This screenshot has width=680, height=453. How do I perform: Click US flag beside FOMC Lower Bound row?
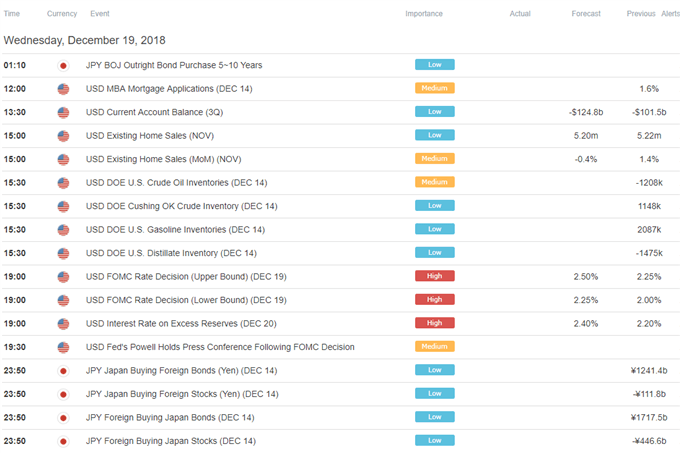click(63, 300)
